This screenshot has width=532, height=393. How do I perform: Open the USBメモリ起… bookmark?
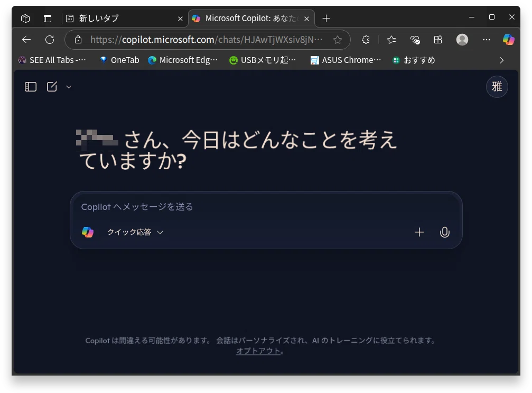263,60
